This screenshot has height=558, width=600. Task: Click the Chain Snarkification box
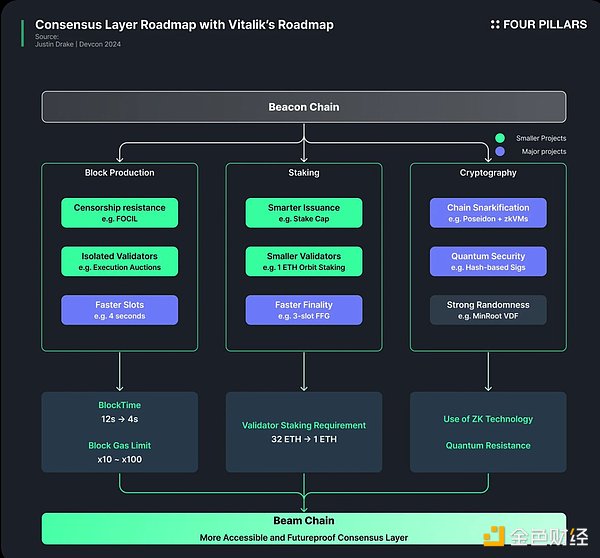(488, 212)
